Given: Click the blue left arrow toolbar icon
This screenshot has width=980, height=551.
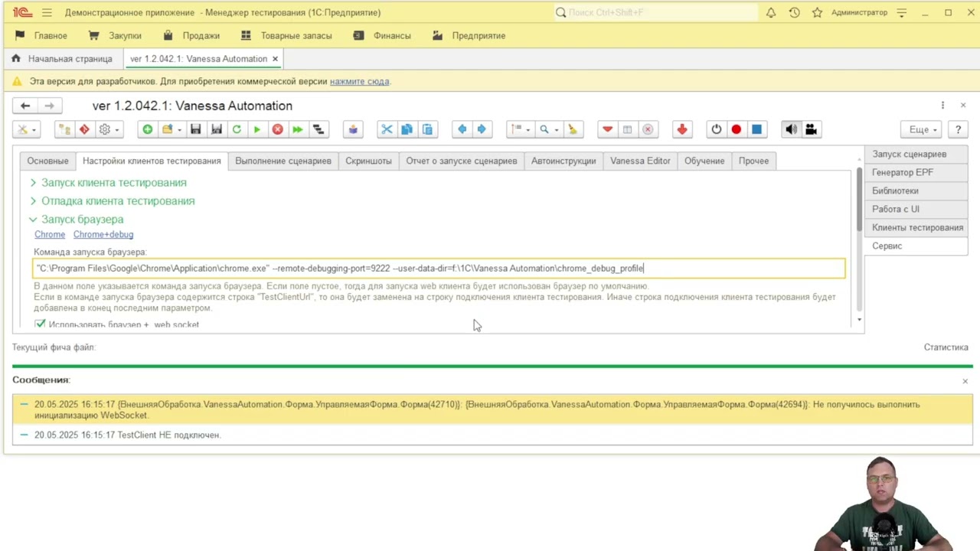Looking at the screenshot, I should pyautogui.click(x=462, y=129).
